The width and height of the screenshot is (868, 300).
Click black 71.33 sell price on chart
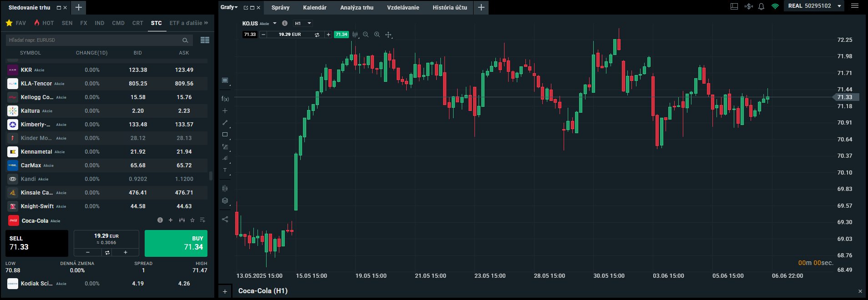point(250,35)
